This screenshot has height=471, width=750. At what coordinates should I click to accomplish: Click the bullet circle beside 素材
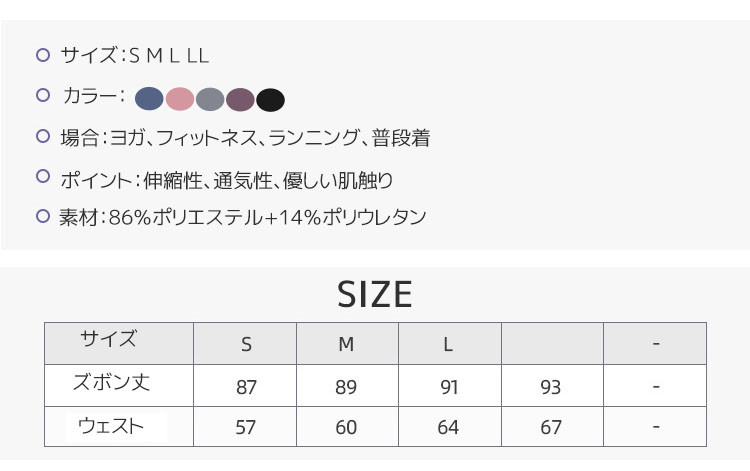tap(42, 216)
